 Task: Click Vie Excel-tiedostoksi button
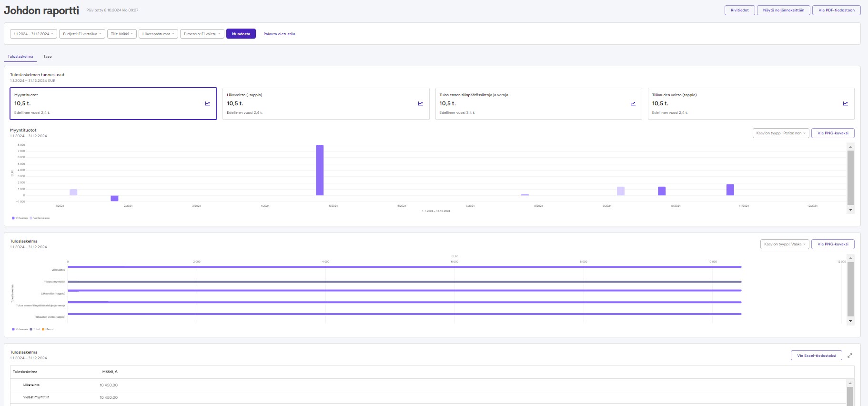[x=817, y=355]
